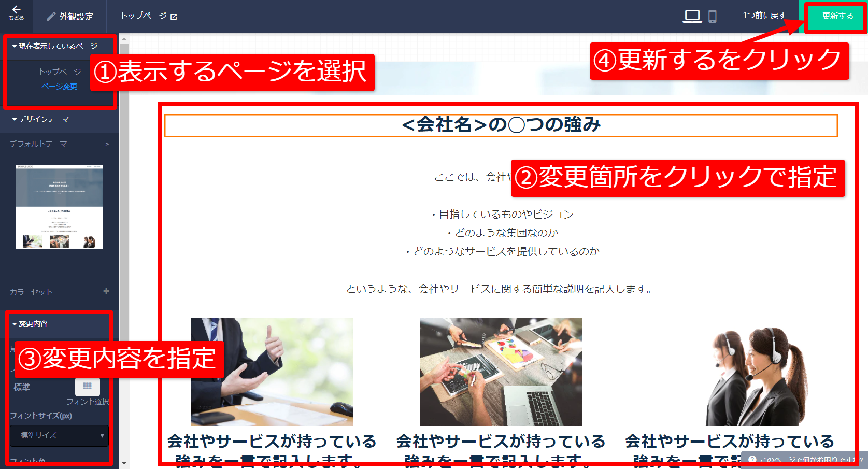Click the ページ変更 link
Viewport: 868px width, 469px height.
(59, 87)
